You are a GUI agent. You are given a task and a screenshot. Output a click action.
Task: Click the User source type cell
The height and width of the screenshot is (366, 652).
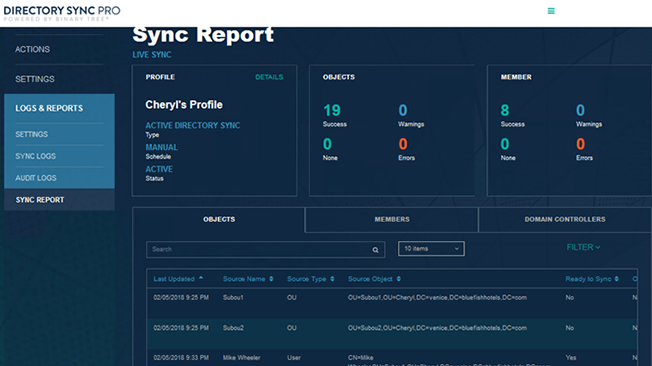point(294,358)
